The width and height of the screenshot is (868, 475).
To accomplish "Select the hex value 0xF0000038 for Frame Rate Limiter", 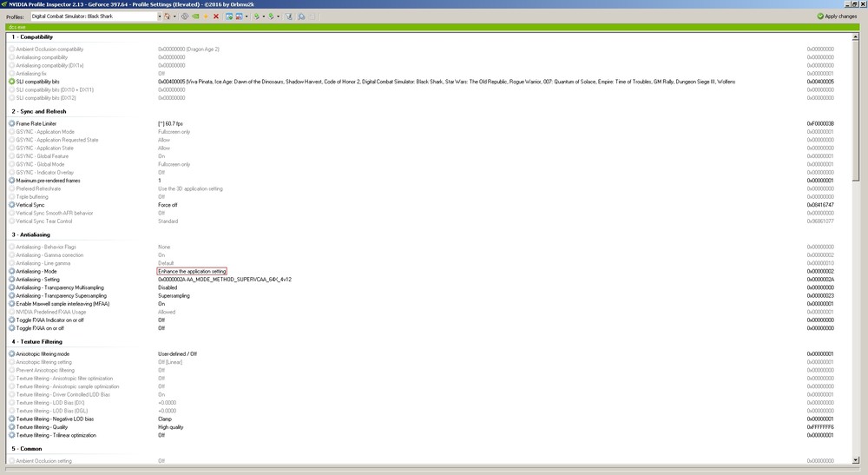I will tap(820, 123).
